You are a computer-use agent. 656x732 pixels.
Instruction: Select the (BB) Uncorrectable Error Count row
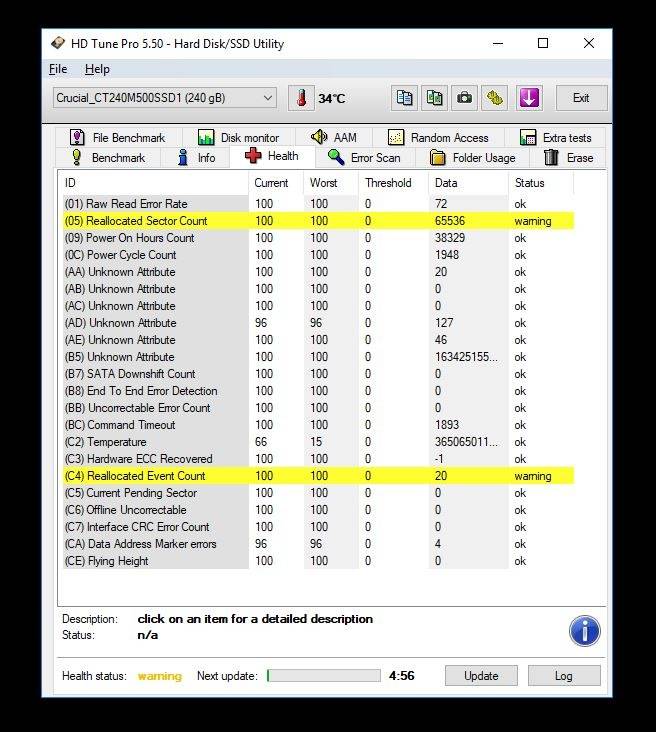tap(318, 408)
